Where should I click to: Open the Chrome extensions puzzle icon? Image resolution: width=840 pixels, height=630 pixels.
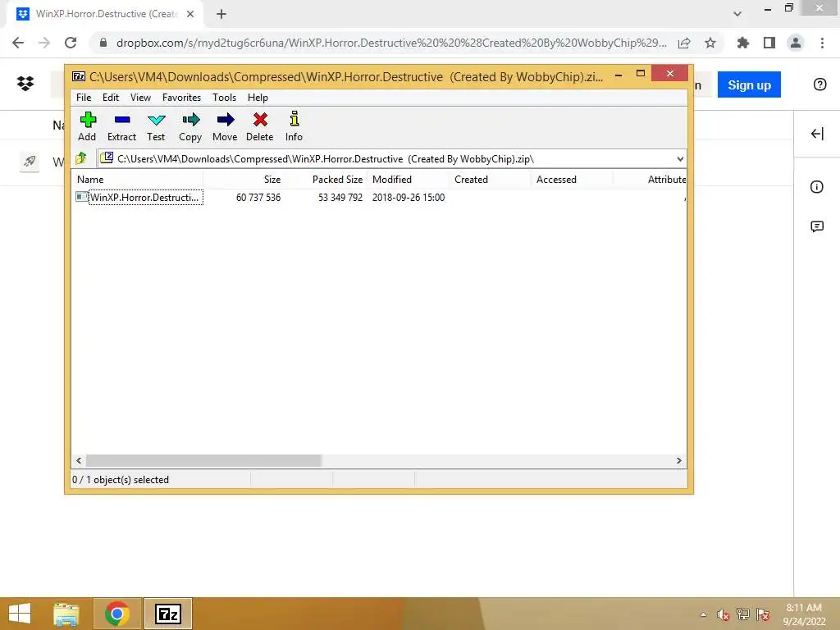pos(743,43)
